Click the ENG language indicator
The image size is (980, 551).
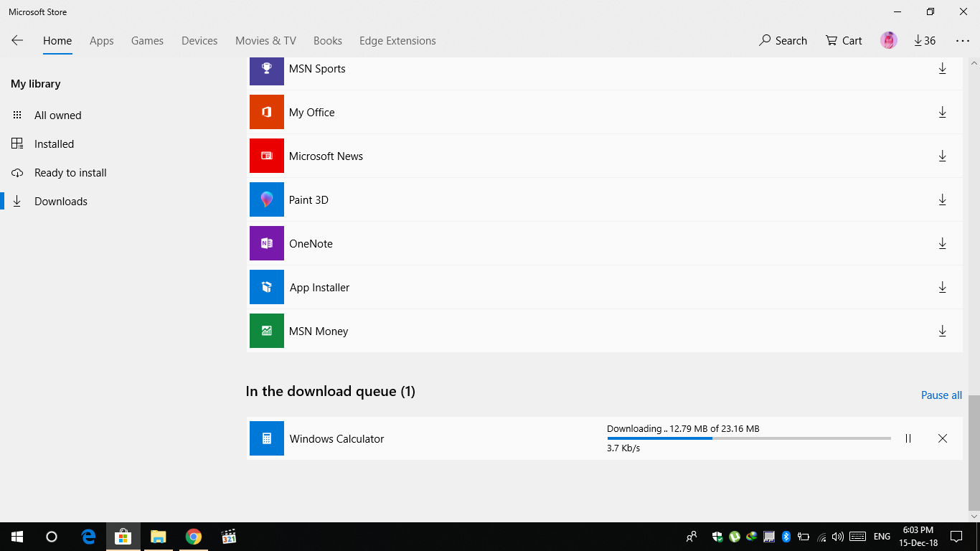[882, 537]
